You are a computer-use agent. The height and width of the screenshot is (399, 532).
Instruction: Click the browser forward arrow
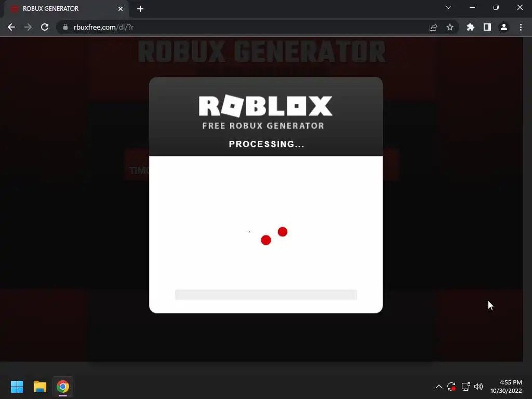(28, 27)
